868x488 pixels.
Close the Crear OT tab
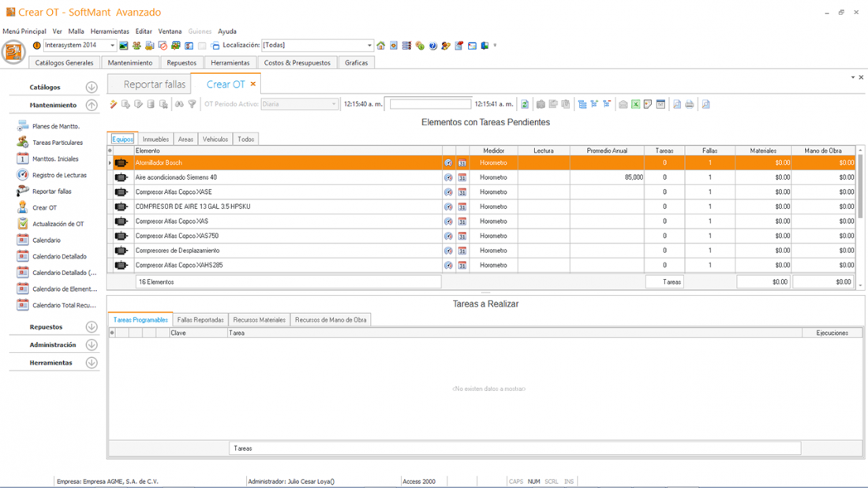coord(253,84)
